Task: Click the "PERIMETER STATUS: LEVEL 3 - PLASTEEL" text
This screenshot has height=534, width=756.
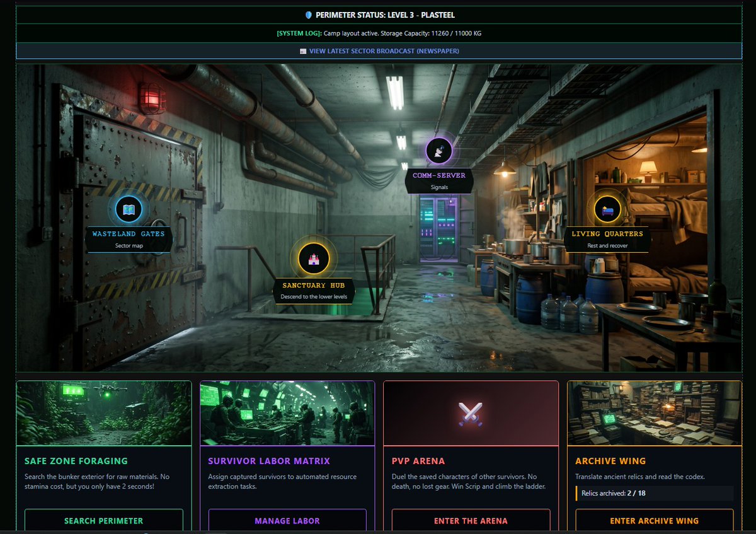Action: [385, 15]
